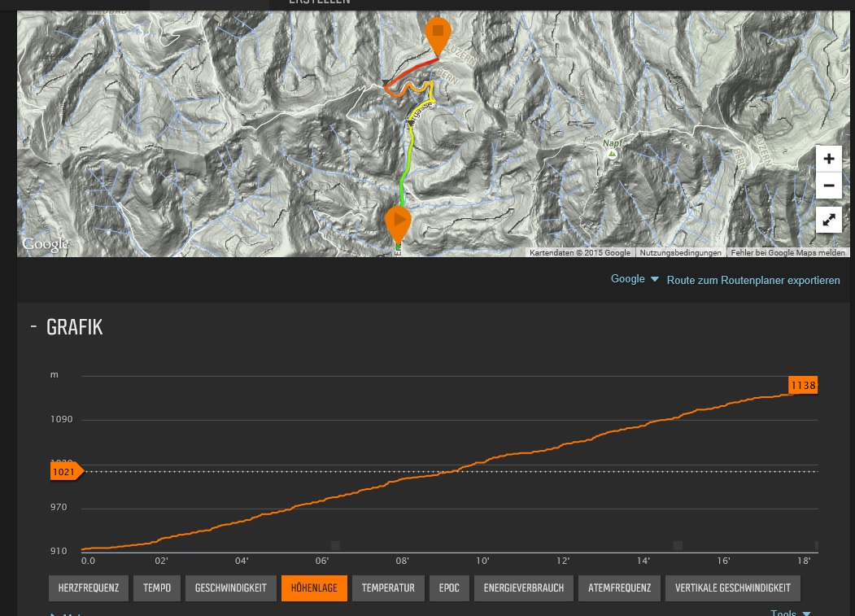Toggle the Herzfrequenz graph on
855x616 pixels.
(x=89, y=588)
